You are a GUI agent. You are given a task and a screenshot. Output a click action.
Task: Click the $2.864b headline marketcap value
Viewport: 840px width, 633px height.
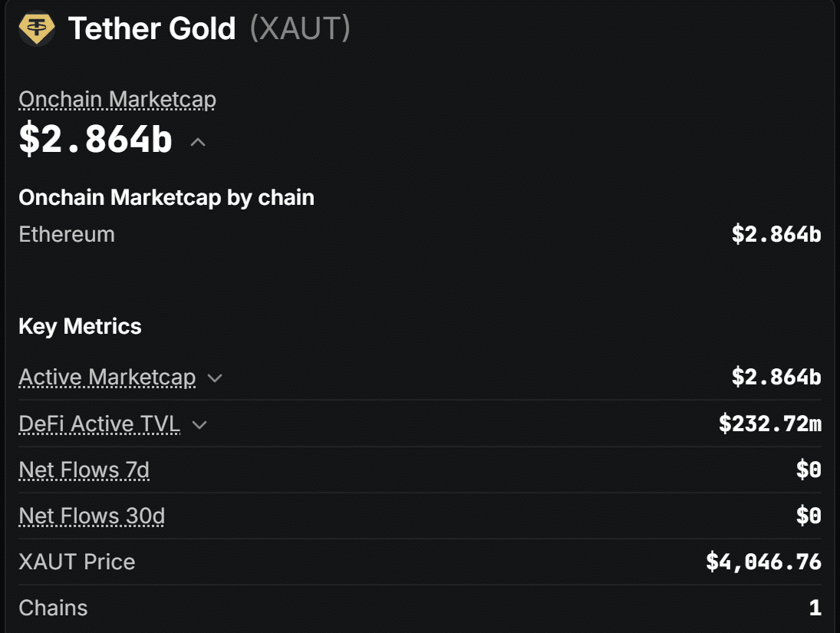click(95, 140)
